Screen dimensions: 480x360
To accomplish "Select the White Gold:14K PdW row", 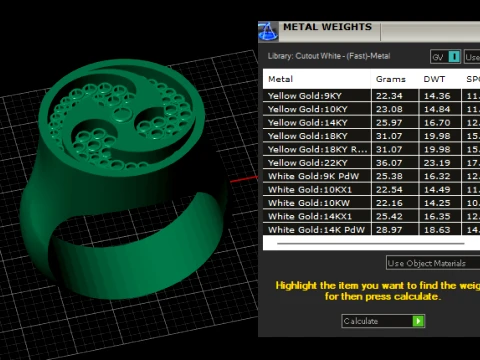I will (371, 229).
